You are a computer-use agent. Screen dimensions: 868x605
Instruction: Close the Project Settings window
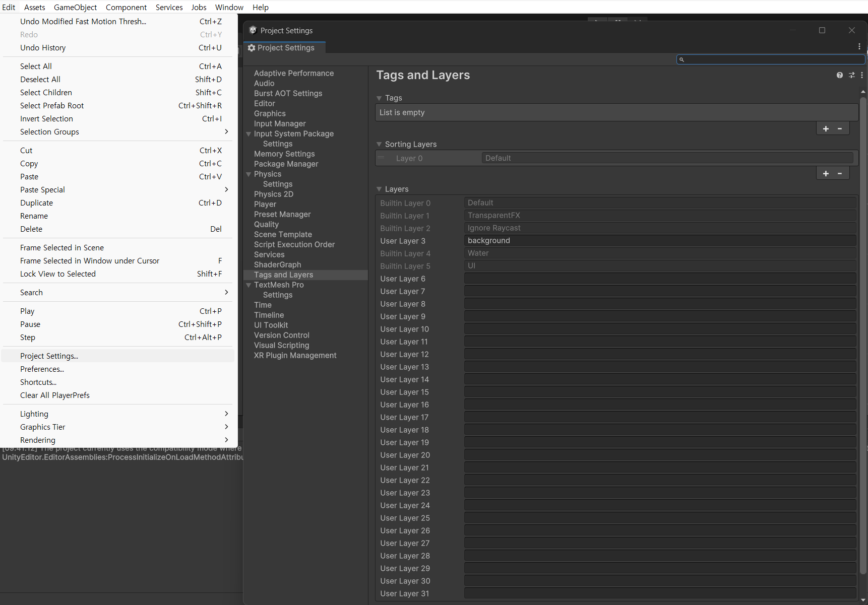(x=852, y=30)
